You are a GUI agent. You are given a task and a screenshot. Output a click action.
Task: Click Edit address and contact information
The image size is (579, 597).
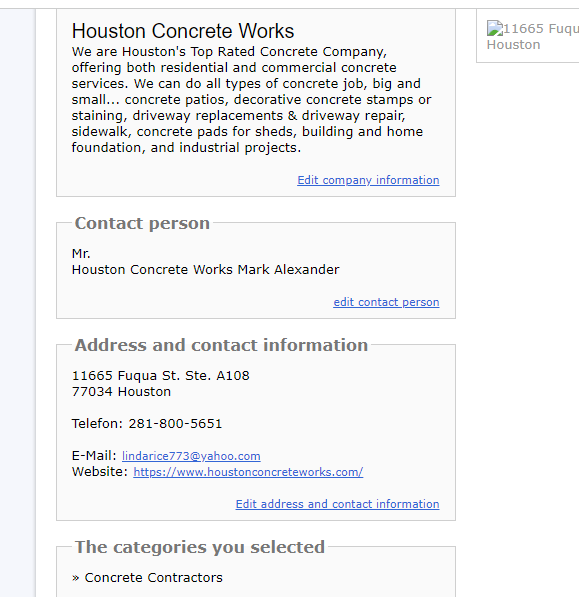point(337,504)
